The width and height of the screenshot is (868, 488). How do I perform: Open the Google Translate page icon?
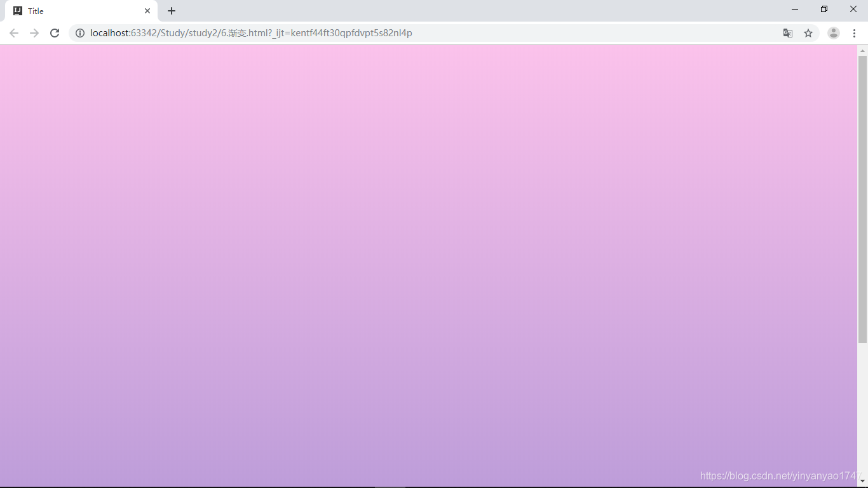click(788, 33)
